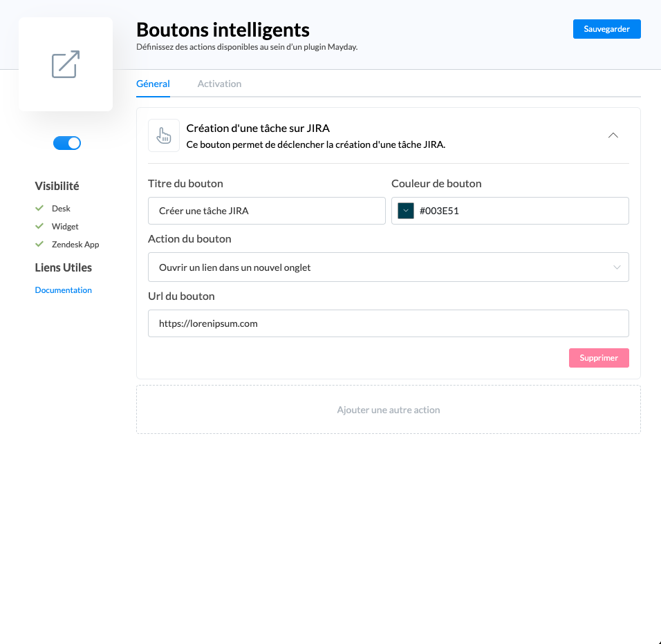
Task: Open the Documentation link
Action: [64, 290]
